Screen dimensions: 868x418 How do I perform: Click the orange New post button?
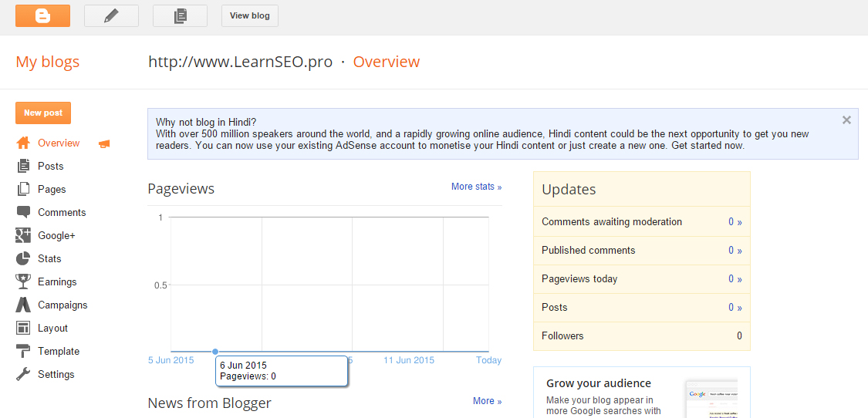(43, 113)
